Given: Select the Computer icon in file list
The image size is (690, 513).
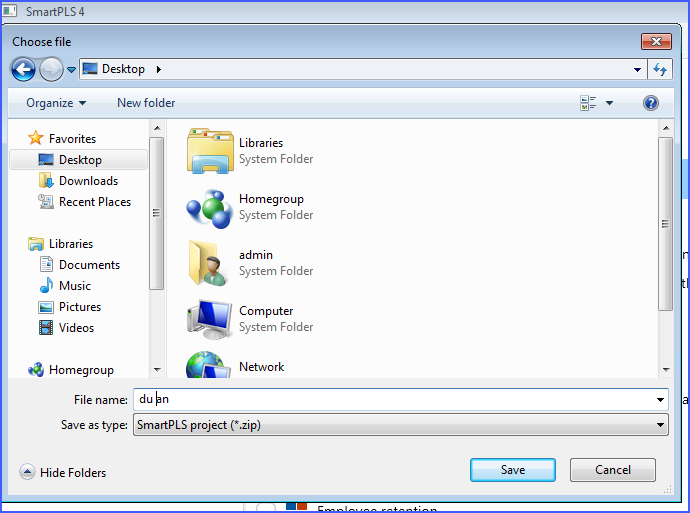Looking at the screenshot, I should tap(210, 319).
